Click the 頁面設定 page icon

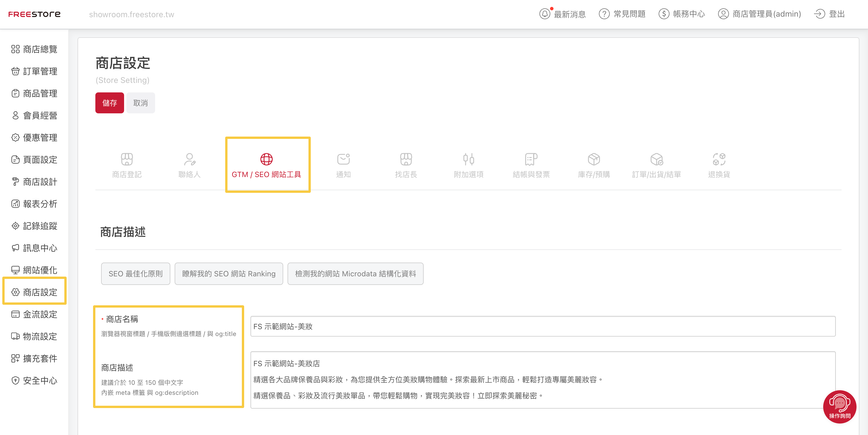pyautogui.click(x=16, y=160)
